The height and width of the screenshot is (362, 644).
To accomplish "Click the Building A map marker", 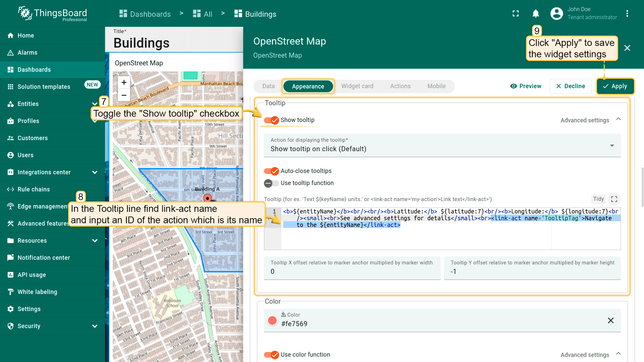I will coord(207,198).
